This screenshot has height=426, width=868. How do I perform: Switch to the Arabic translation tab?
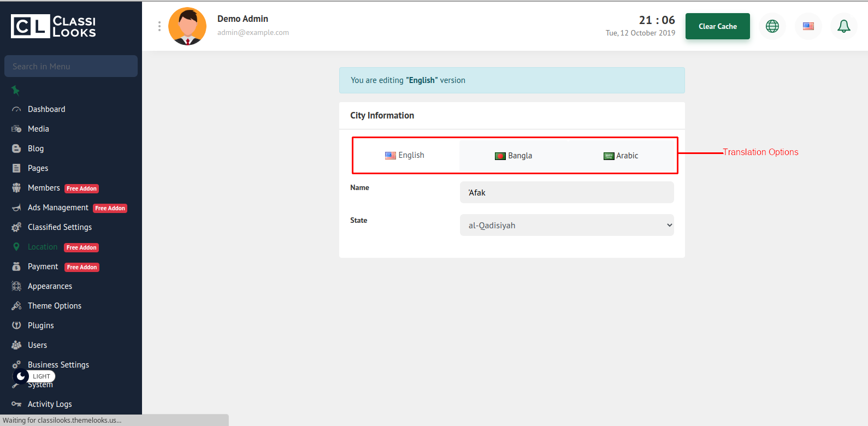tap(621, 156)
